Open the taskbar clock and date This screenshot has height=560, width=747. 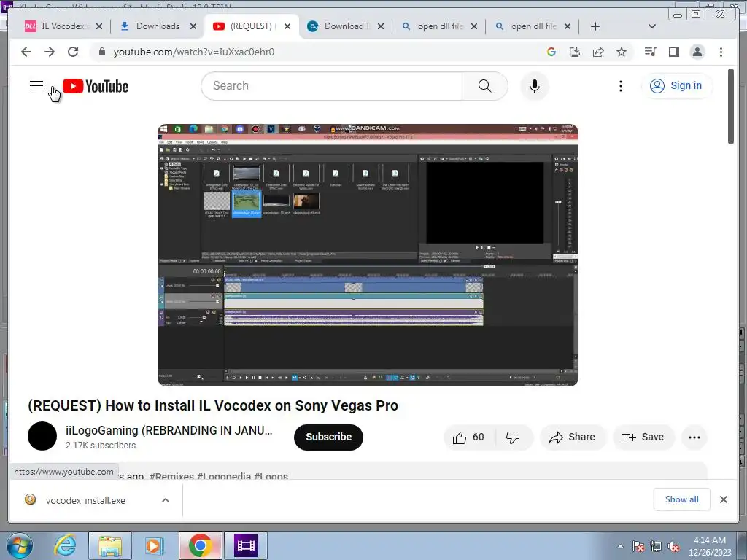(x=710, y=546)
